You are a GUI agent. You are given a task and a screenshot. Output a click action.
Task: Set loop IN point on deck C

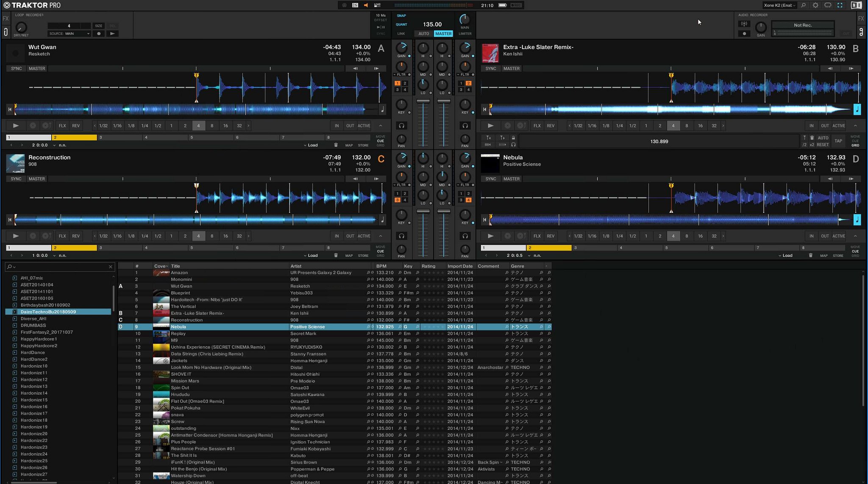(x=337, y=236)
